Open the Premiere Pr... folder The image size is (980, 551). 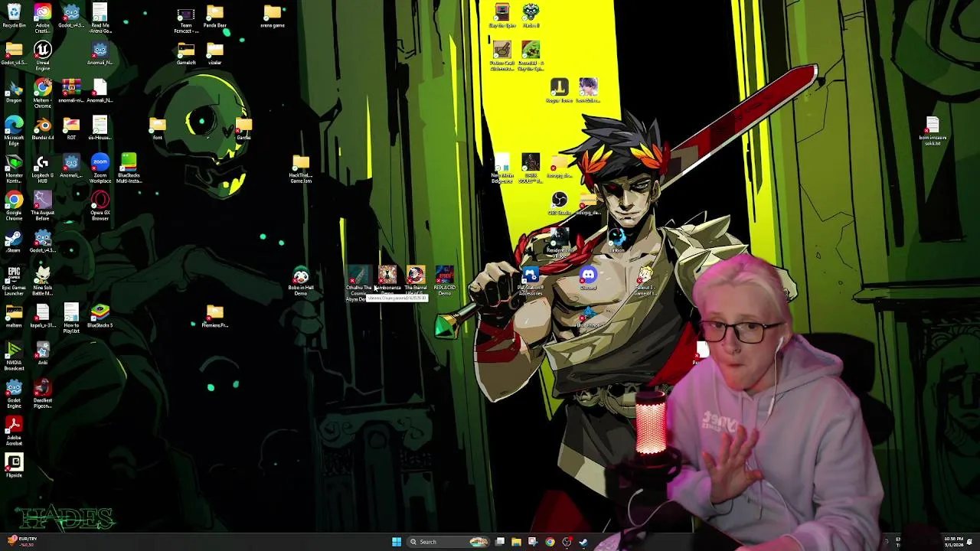pos(215,316)
